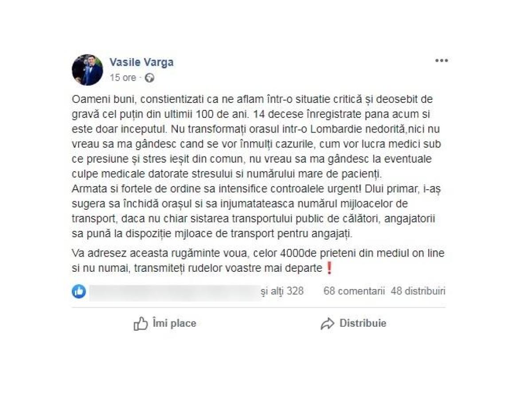View the 68 comentarii

354,291
